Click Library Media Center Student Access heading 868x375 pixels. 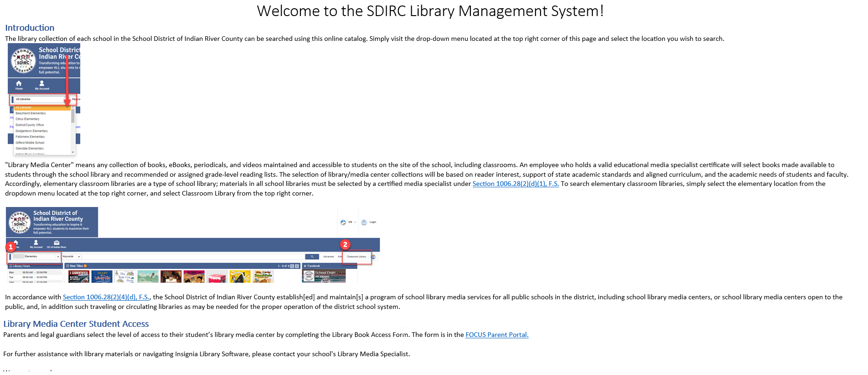76,324
